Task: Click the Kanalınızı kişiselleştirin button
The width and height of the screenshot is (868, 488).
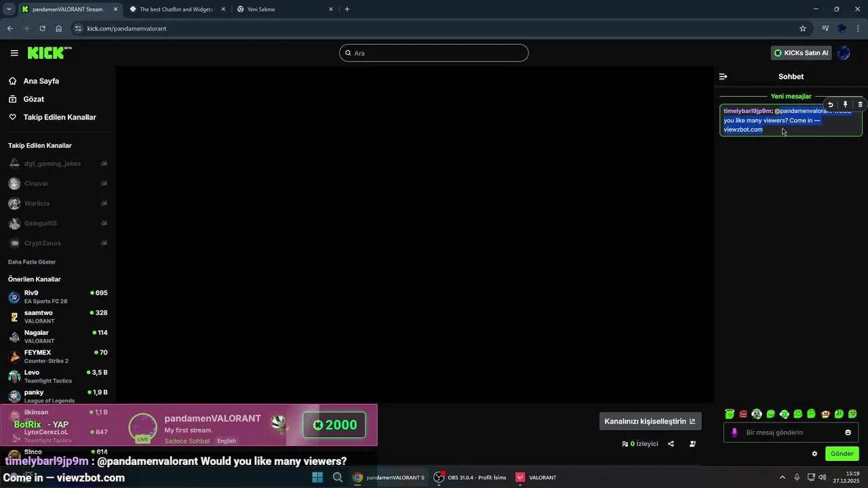Action: [x=650, y=421]
